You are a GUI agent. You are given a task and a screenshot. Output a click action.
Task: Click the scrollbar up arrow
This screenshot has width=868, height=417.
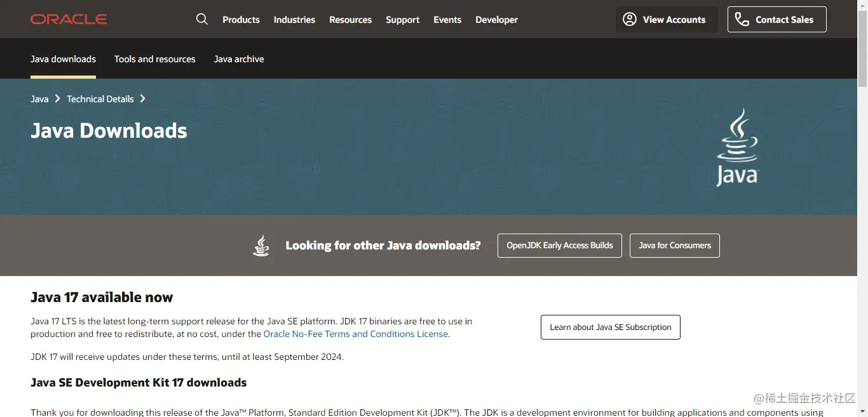pyautogui.click(x=862, y=4)
